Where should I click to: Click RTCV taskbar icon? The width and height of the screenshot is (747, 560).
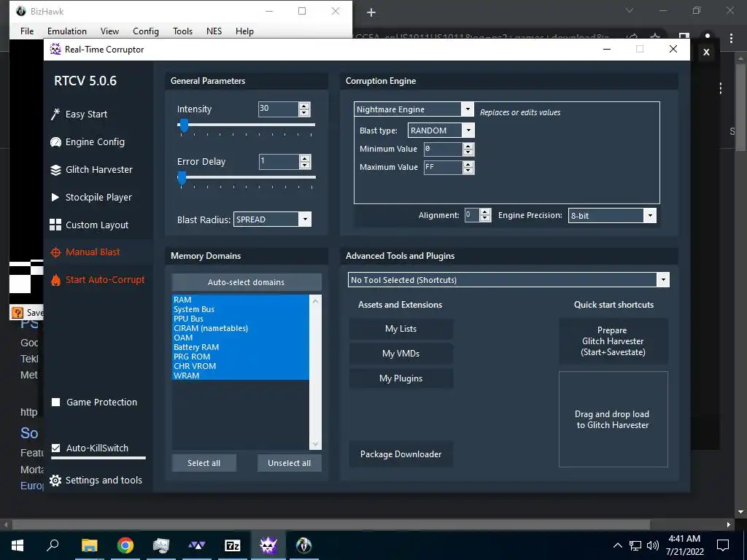click(x=268, y=545)
